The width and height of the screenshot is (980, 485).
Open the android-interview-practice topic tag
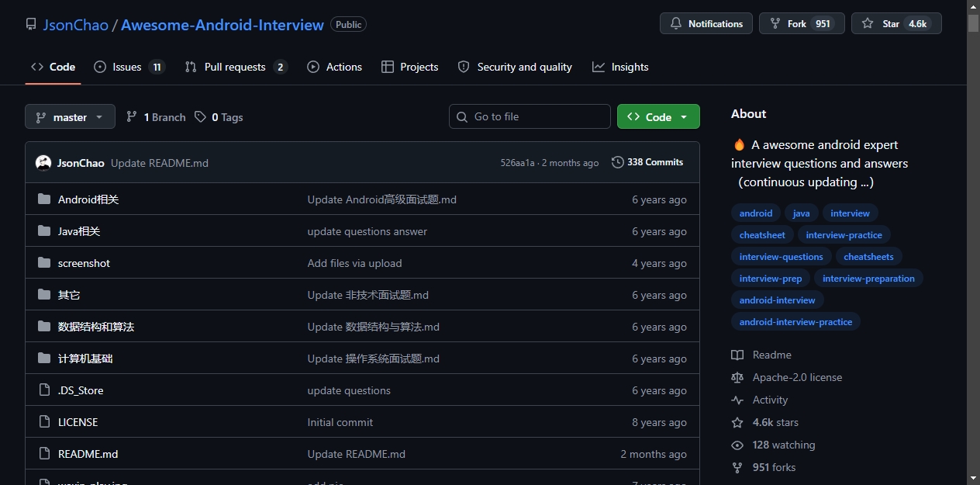[x=795, y=322]
